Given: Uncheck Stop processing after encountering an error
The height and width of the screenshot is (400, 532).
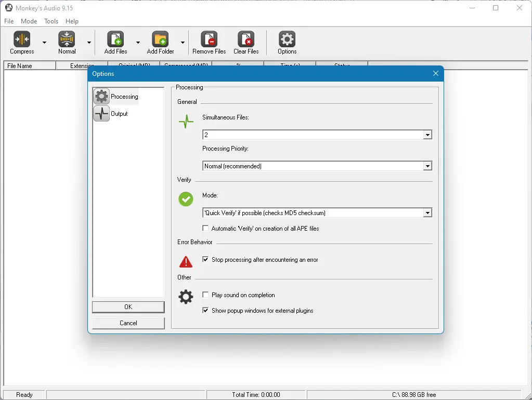Looking at the screenshot, I should [205, 259].
